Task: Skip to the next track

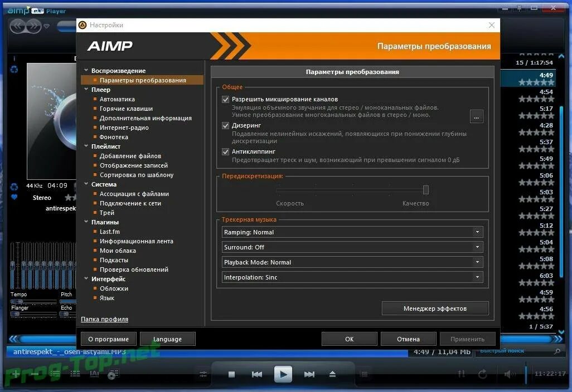Action: click(x=309, y=374)
